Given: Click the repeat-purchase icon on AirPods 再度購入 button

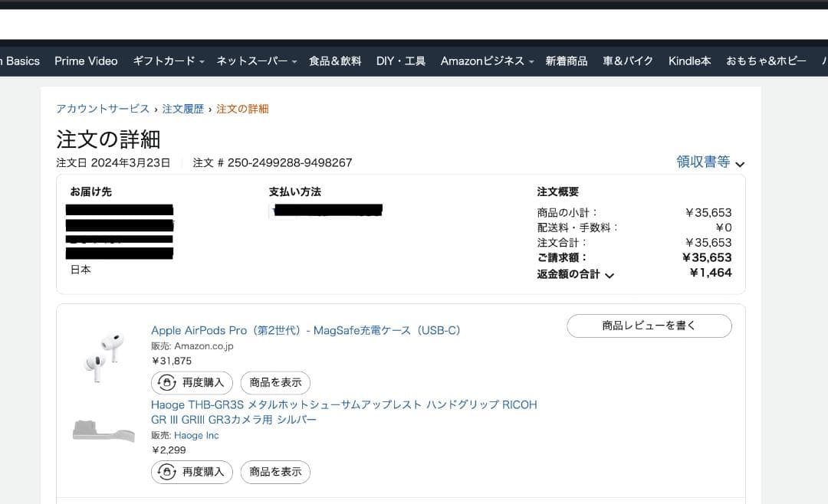Looking at the screenshot, I should point(166,383).
